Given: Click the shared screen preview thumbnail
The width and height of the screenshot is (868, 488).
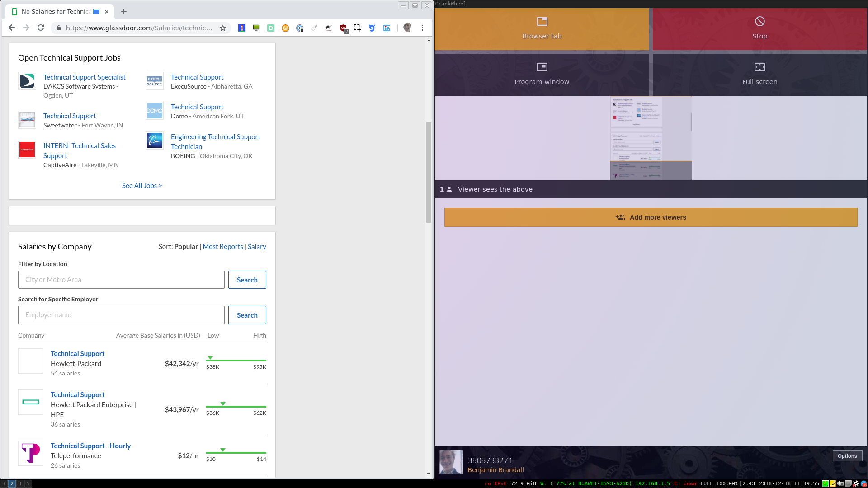Looking at the screenshot, I should tap(651, 138).
